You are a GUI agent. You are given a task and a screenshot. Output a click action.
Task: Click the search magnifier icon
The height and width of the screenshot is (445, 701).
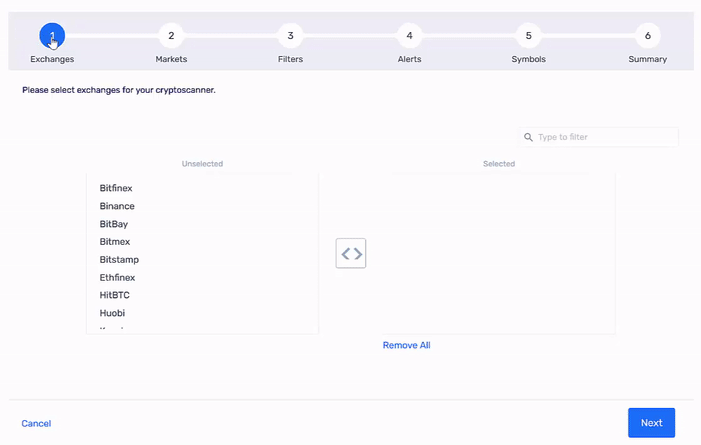tap(528, 137)
